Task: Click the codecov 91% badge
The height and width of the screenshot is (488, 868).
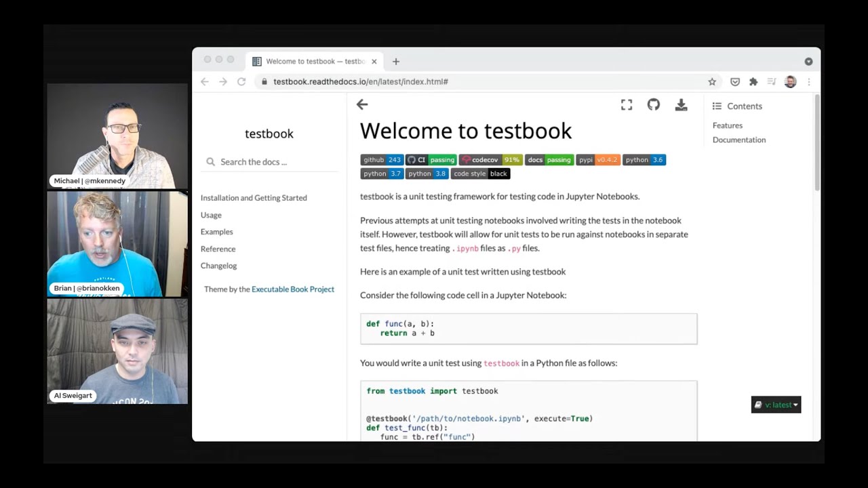Action: coord(490,160)
